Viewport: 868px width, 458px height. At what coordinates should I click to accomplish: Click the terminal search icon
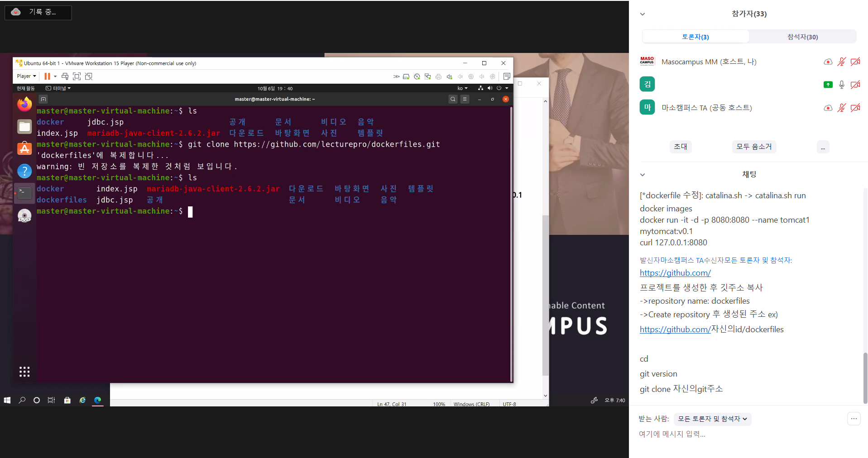[452, 99]
